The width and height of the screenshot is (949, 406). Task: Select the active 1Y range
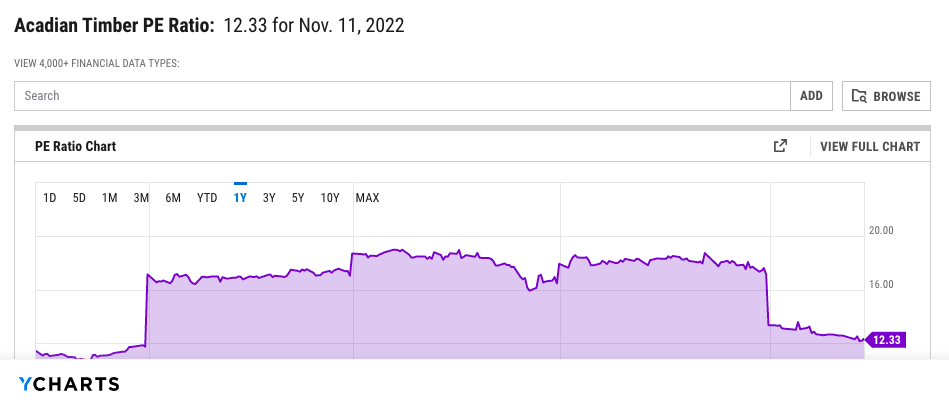[x=240, y=198]
